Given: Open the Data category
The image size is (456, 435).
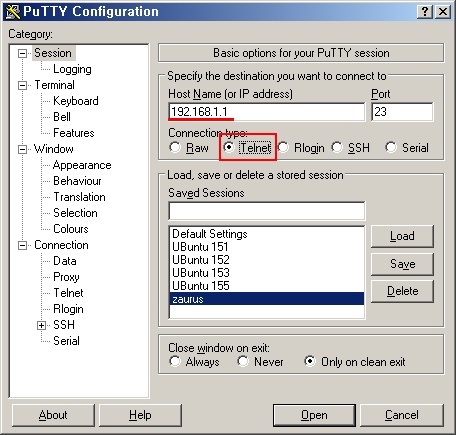Looking at the screenshot, I should tap(65, 261).
